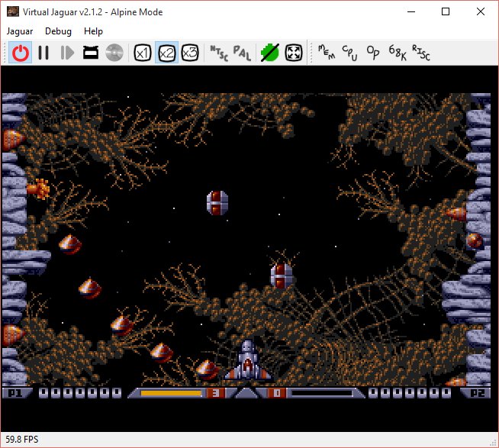Minimize the Virtual Jaguar window

(x=411, y=11)
